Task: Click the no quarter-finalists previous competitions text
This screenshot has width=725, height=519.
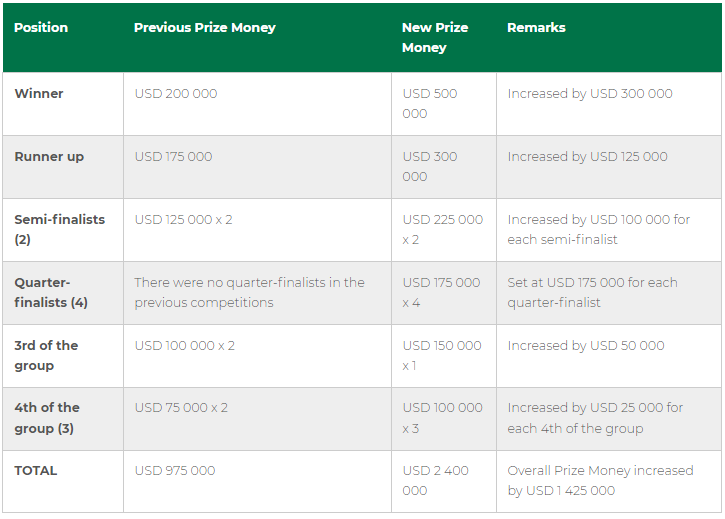Action: point(250,292)
